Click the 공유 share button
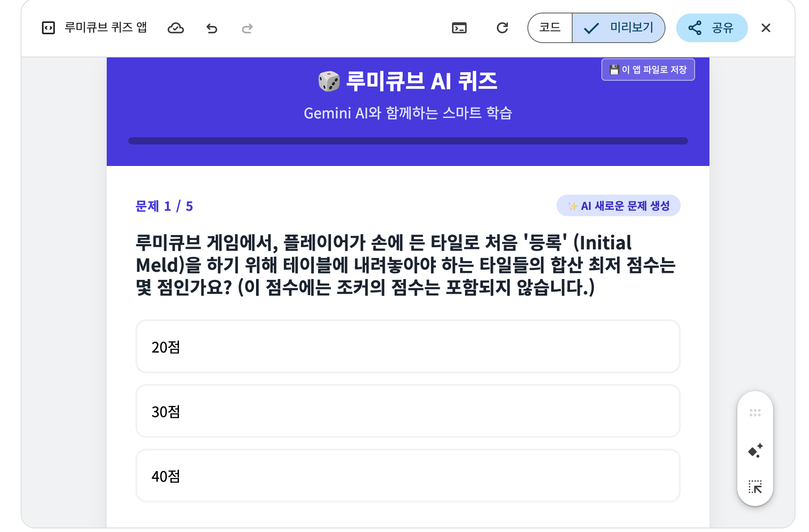 pos(712,28)
